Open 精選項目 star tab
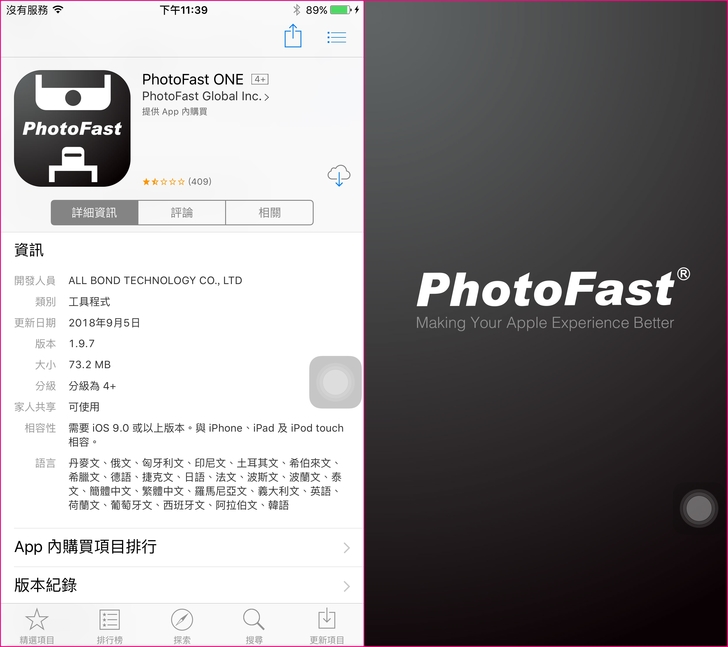The height and width of the screenshot is (647, 728). pyautogui.click(x=37, y=625)
